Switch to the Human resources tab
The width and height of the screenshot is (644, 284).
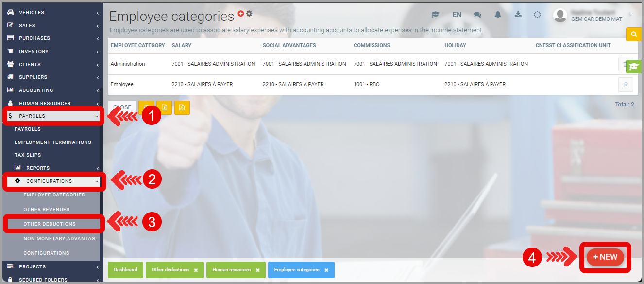(x=231, y=270)
